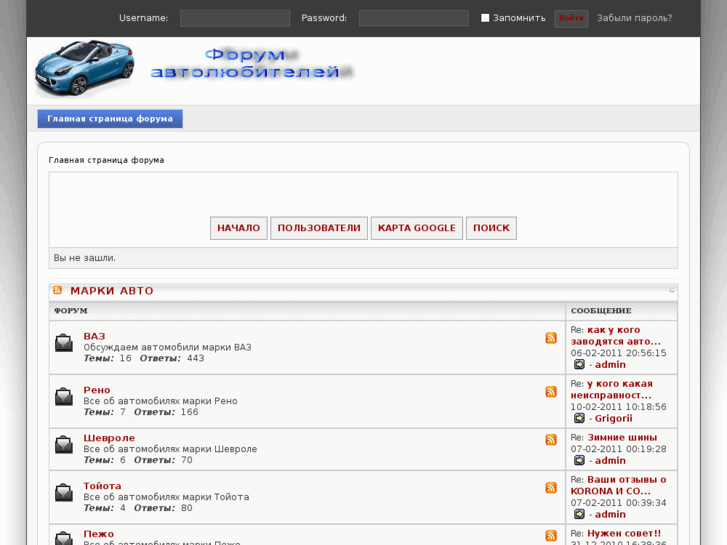This screenshot has height=545, width=727.
Task: Open the RSS feed for Рено forum
Action: 551,391
